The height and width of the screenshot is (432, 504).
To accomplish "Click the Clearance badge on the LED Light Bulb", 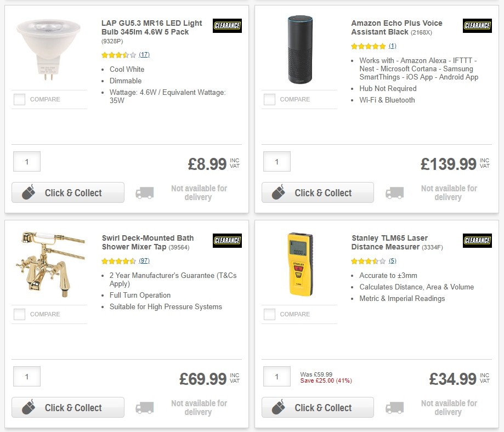I will point(227,25).
